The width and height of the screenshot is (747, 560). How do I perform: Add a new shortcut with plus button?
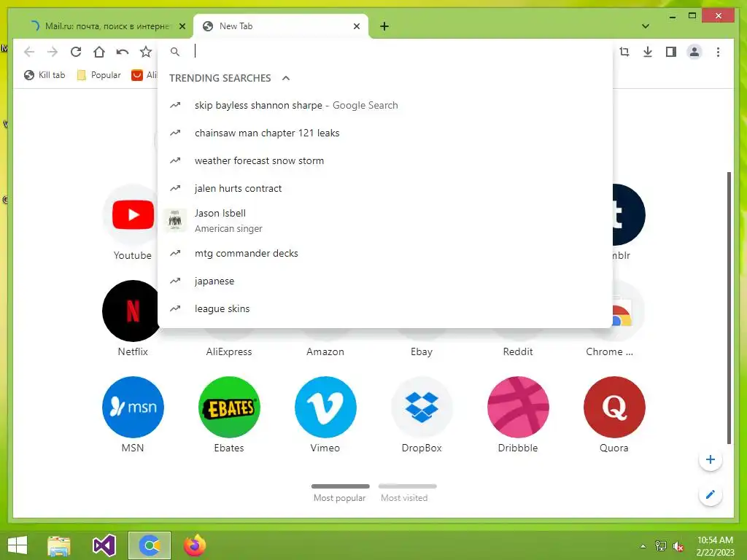pos(711,459)
